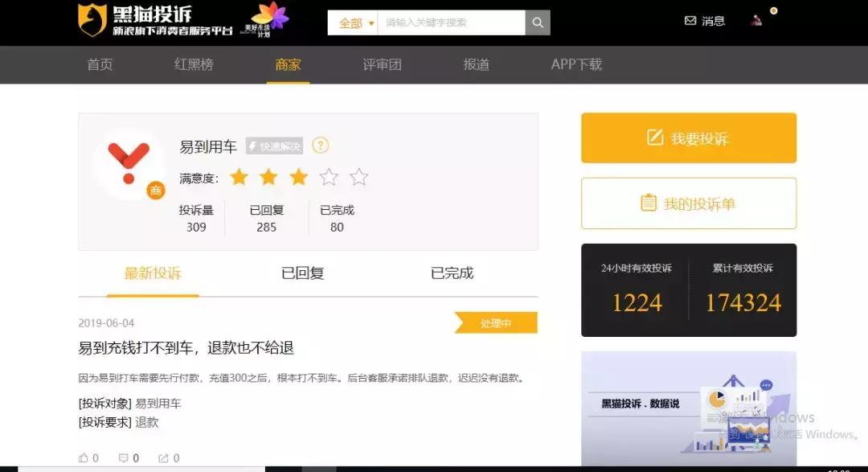Go to APP下载 in the navigation bar
The width and height of the screenshot is (868, 472).
click(x=575, y=66)
